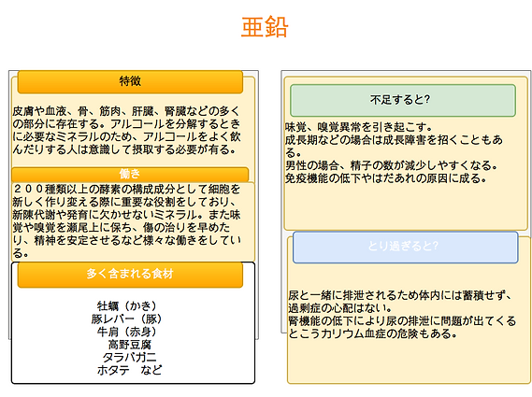532x397 pixels.
Task: Select the ホタテ など food item
Action: (x=130, y=370)
